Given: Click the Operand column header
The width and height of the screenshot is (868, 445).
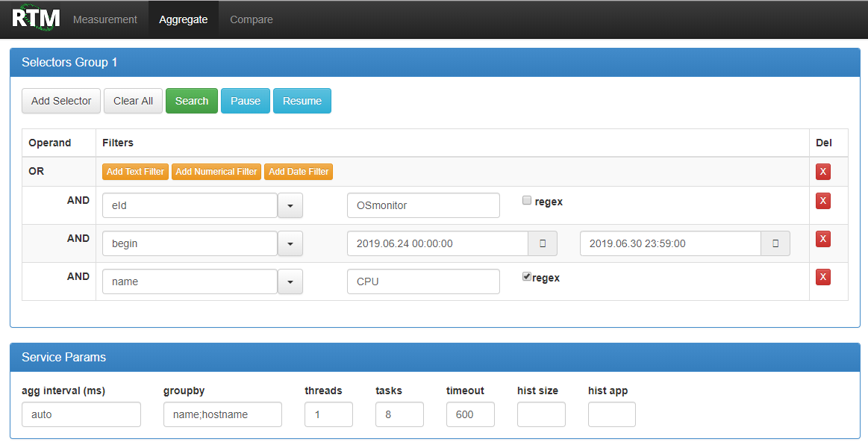Looking at the screenshot, I should point(50,143).
